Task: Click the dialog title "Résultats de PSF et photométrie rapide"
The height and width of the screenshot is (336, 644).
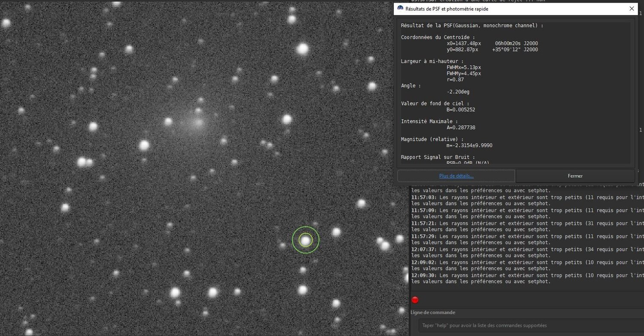Action: tap(447, 9)
